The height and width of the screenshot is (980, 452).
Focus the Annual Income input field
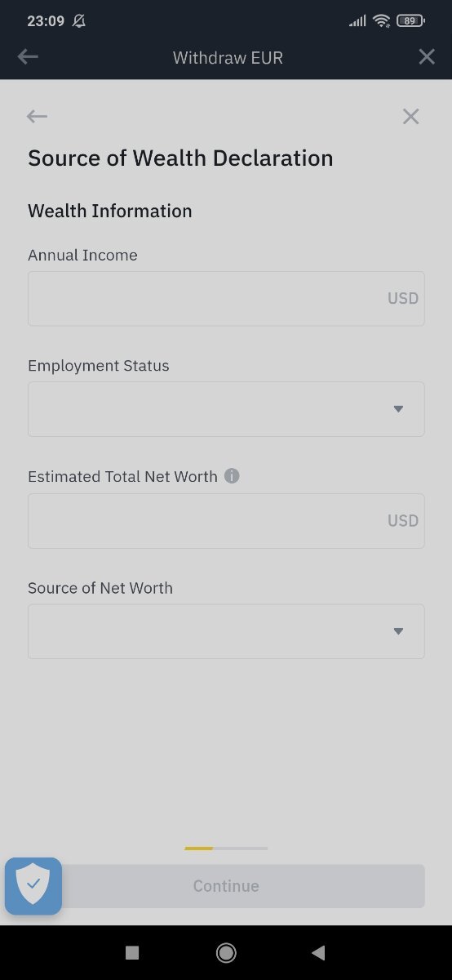226,298
